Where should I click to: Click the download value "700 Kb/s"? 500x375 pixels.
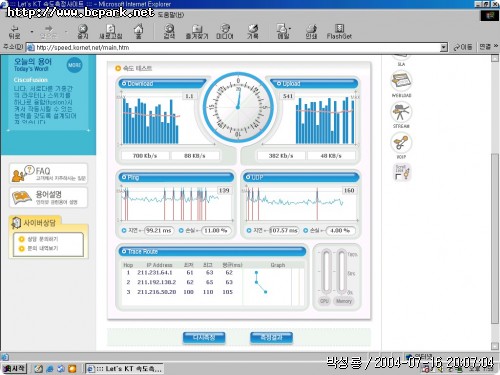tap(145, 156)
